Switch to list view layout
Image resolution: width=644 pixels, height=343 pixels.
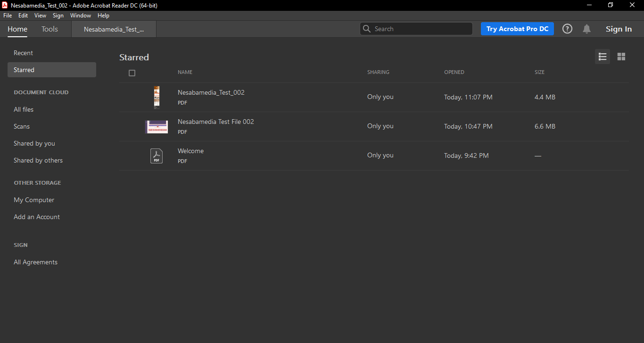(603, 57)
